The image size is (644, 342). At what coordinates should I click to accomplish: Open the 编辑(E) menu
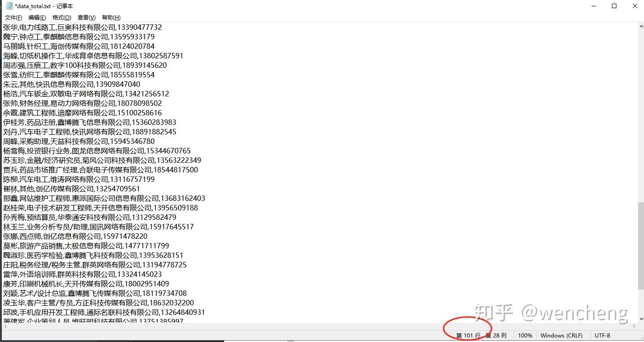[37, 17]
